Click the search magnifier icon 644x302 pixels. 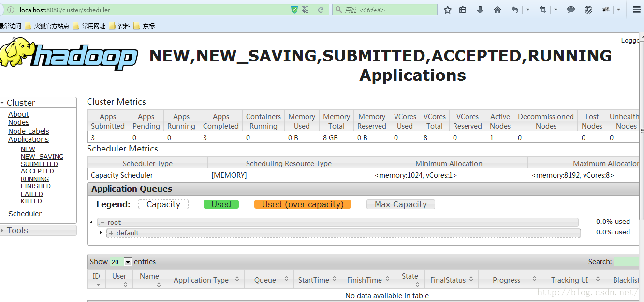coord(338,10)
